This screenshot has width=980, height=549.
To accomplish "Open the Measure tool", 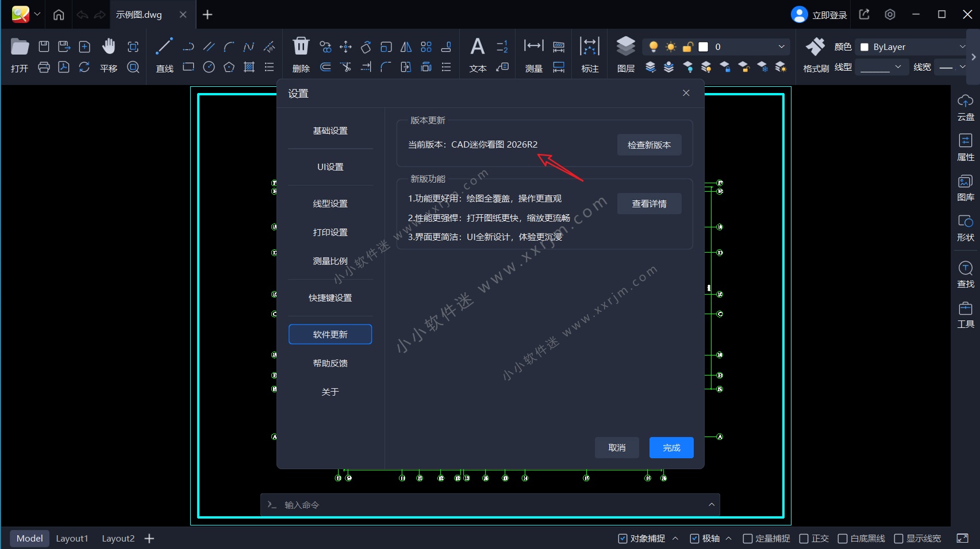I will click(533, 47).
